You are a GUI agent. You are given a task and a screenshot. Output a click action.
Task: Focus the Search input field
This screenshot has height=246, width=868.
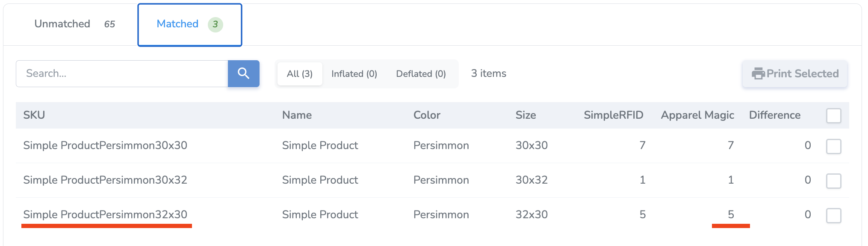122,73
